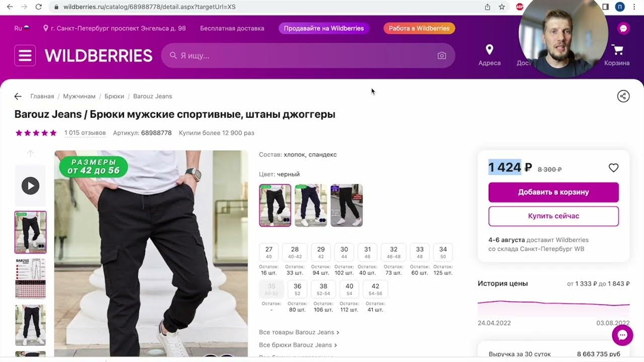Select size 29 (42)
This screenshot has width=644, height=362.
point(321,252)
